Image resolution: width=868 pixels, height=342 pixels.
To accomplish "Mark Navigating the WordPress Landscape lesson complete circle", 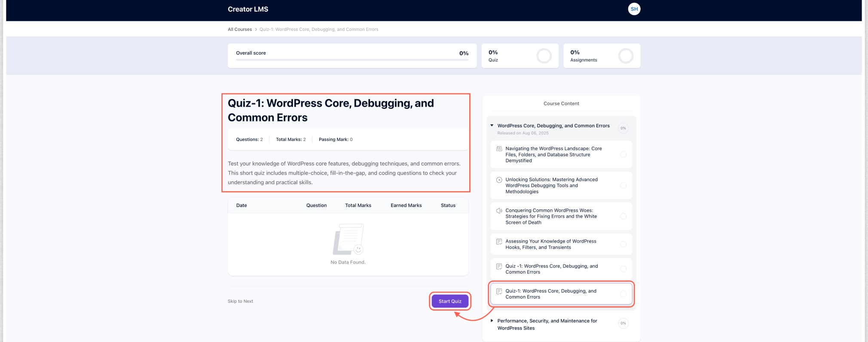I will pyautogui.click(x=623, y=154).
